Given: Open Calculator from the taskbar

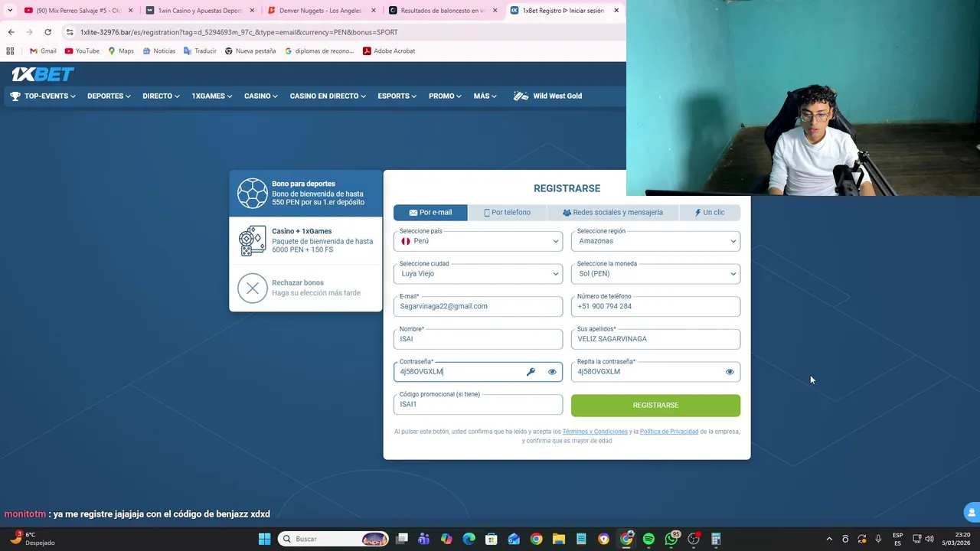Looking at the screenshot, I should [x=716, y=539].
